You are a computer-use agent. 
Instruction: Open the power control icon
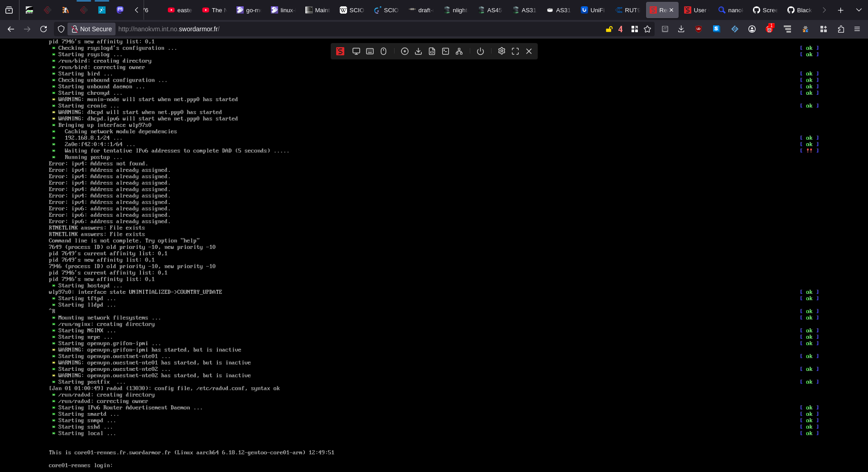pos(480,51)
